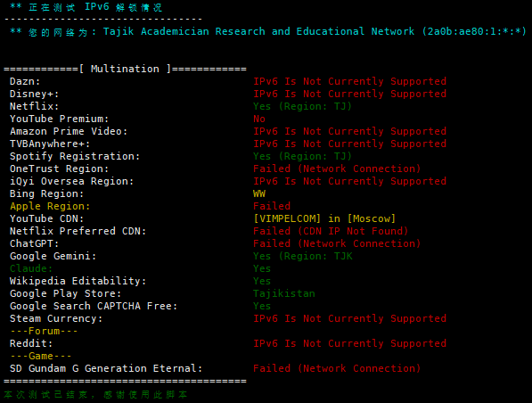Click SD Gundam result 'Failed (Network Connection)'
This screenshot has height=403, width=532.
(x=337, y=368)
